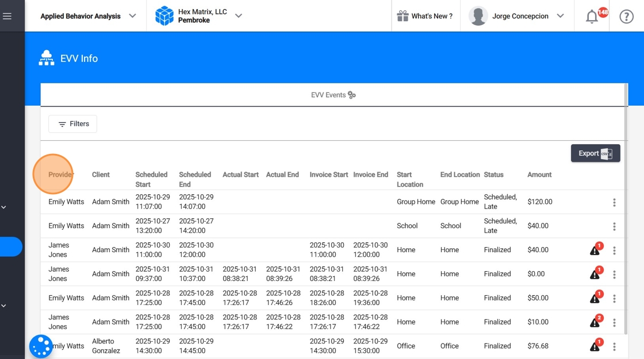Click the EVV Events settings gears icon
Image resolution: width=644 pixels, height=359 pixels.
point(351,95)
